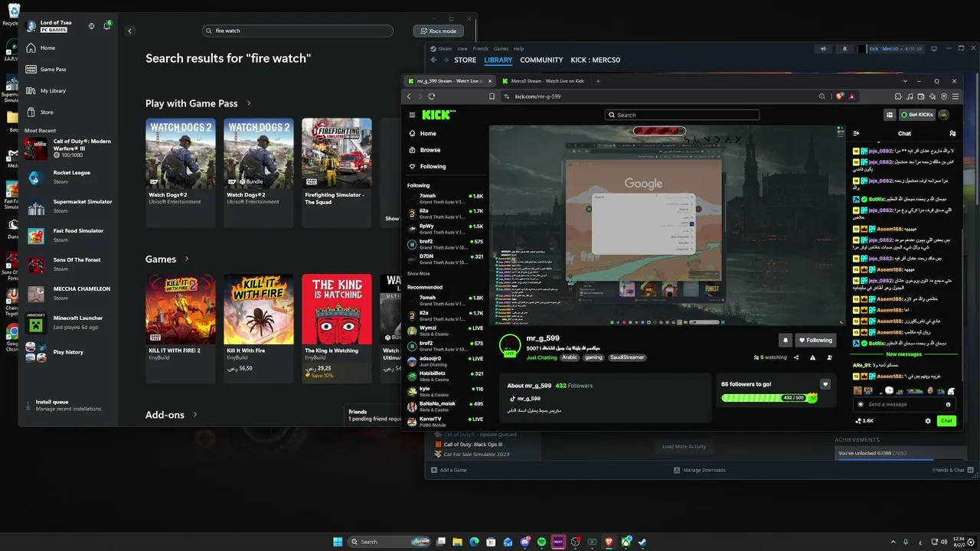Open Spotify from the taskbar
The image size is (980, 551).
541,542
